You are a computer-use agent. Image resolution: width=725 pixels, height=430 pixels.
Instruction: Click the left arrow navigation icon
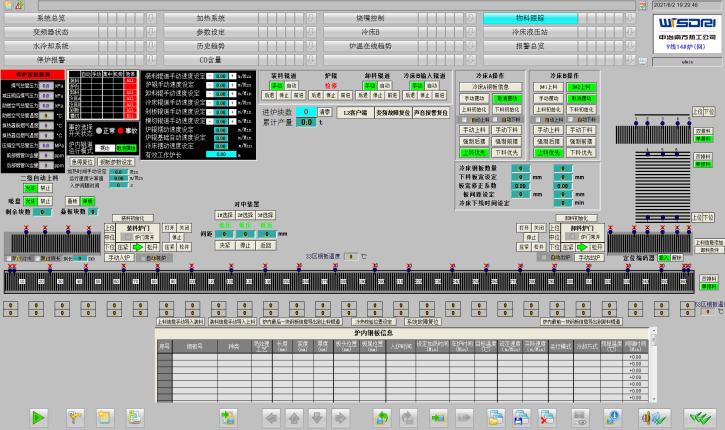coord(271,418)
